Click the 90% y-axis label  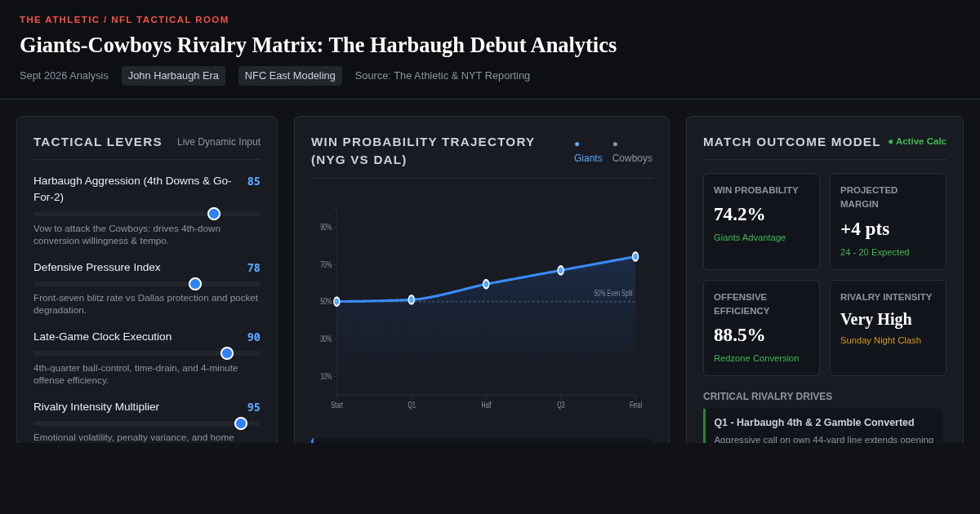tap(326, 227)
